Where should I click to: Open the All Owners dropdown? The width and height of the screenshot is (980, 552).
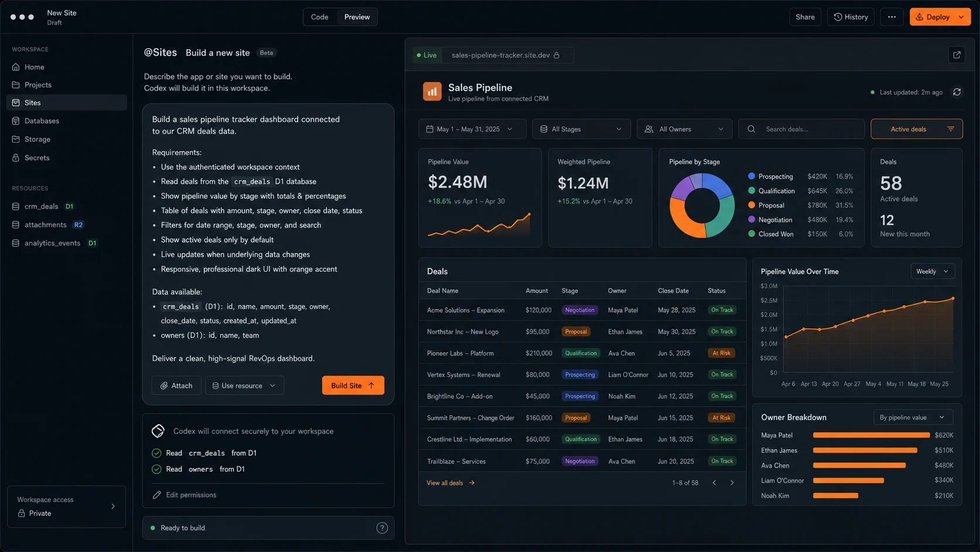pos(684,129)
